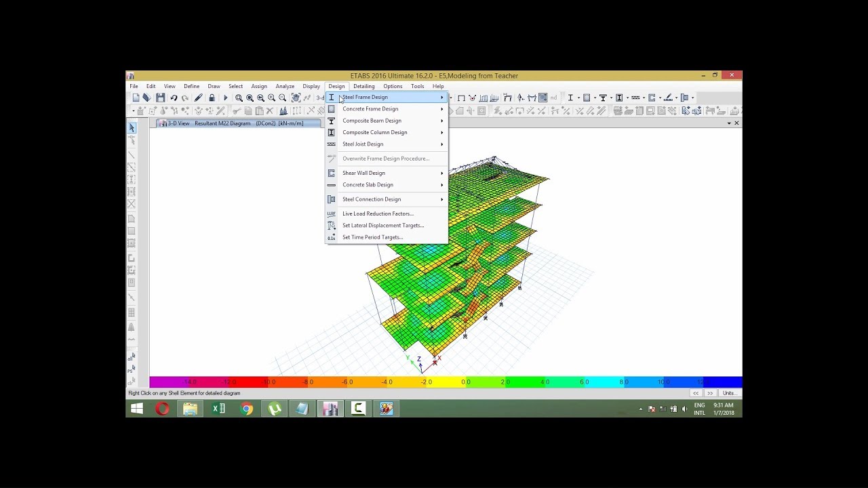Click the shear wall design toolbar icon
Image resolution: width=868 pixels, height=488 pixels.
652,98
